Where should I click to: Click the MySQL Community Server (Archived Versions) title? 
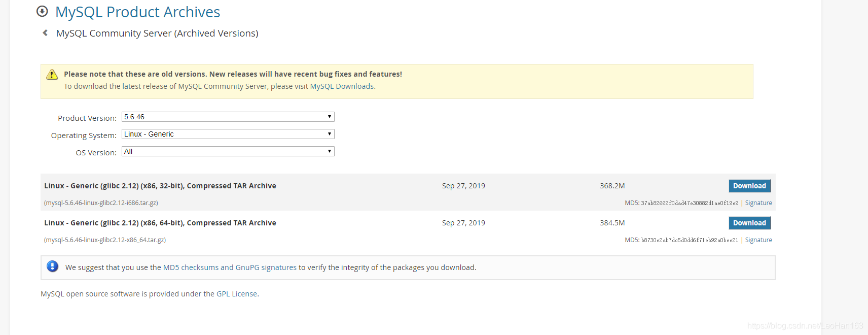(157, 33)
